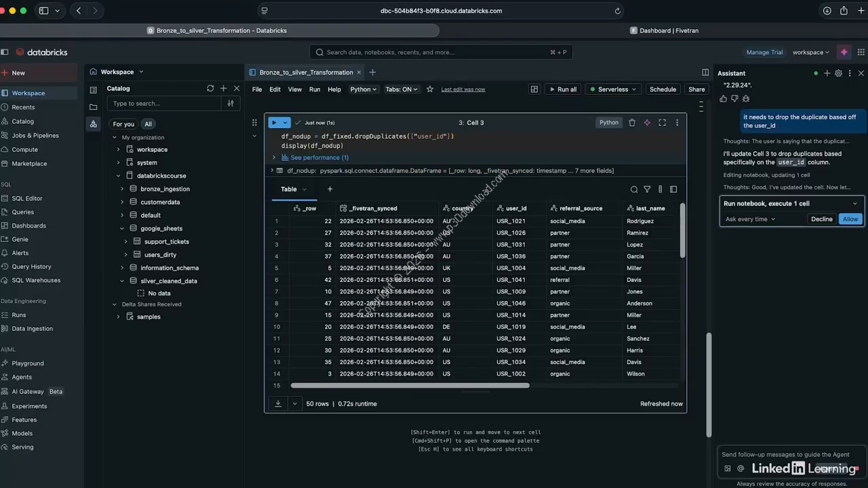Open download options arrow next to download icon

pos(294,403)
